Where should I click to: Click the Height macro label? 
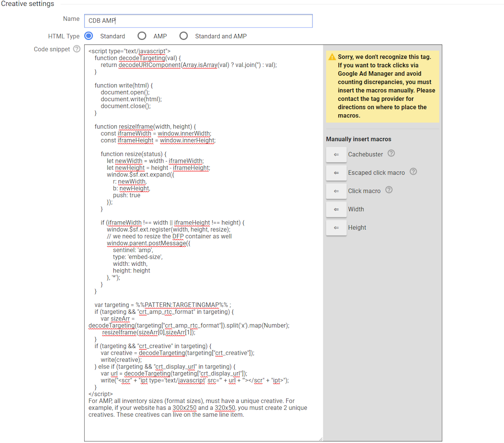click(357, 228)
